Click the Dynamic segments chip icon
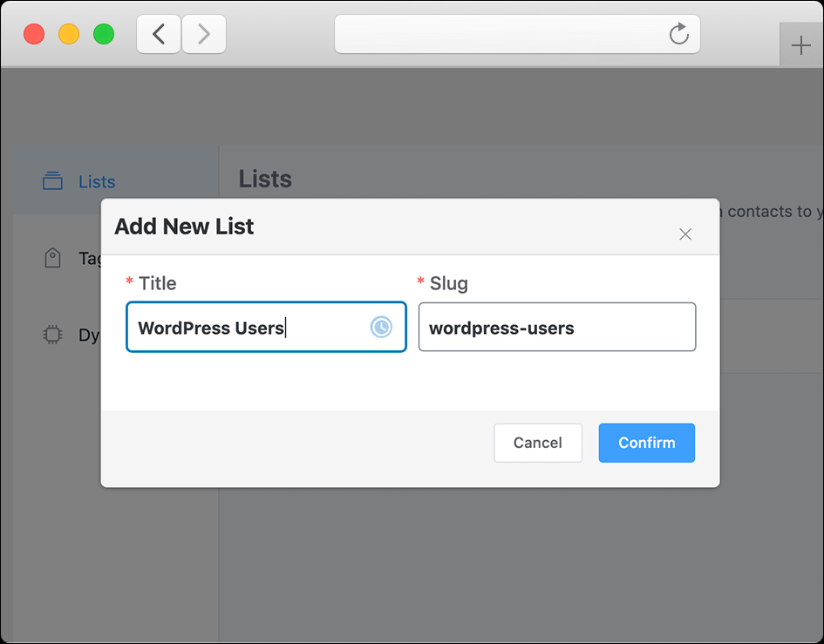The image size is (824, 644). (x=52, y=334)
